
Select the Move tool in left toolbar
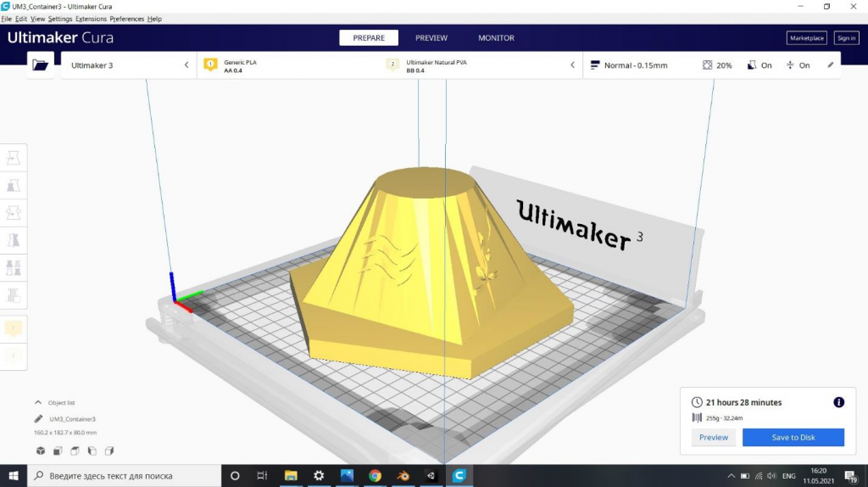click(x=14, y=158)
